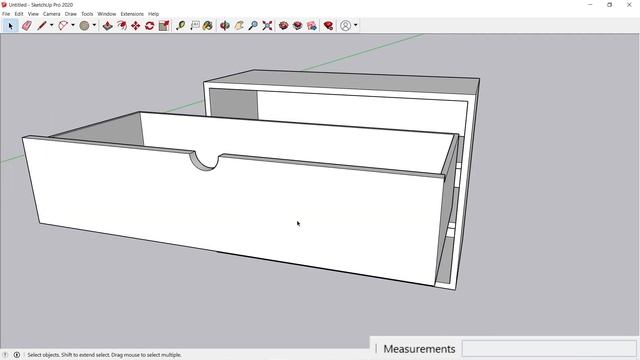Image resolution: width=640 pixels, height=360 pixels.
Task: Click the Send to LayOut icon
Action: pos(312,26)
